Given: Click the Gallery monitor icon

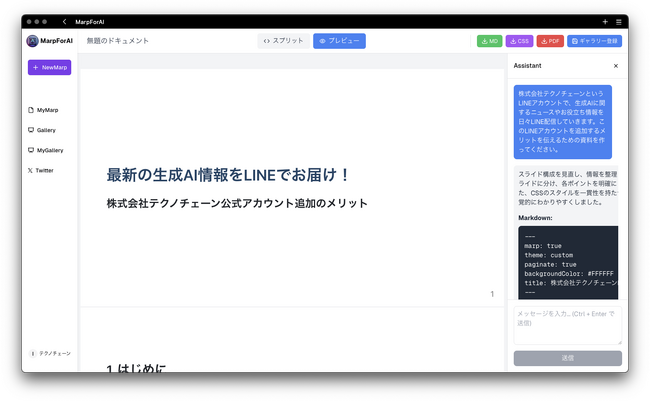Looking at the screenshot, I should pyautogui.click(x=31, y=130).
